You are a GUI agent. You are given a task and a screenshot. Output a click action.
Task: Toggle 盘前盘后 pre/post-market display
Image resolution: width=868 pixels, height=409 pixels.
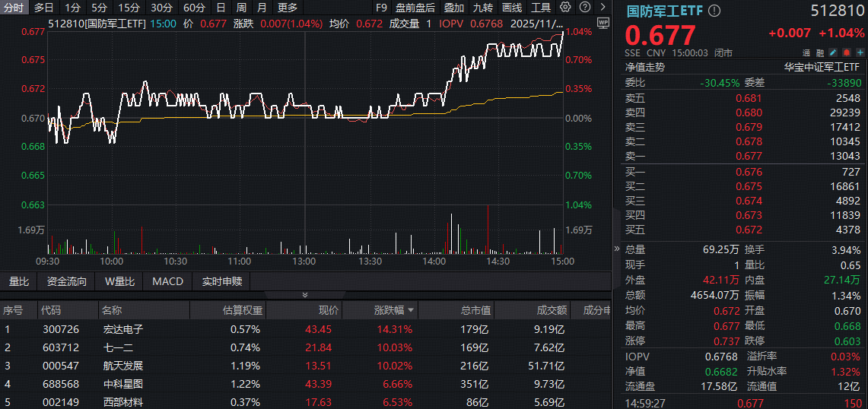click(415, 8)
